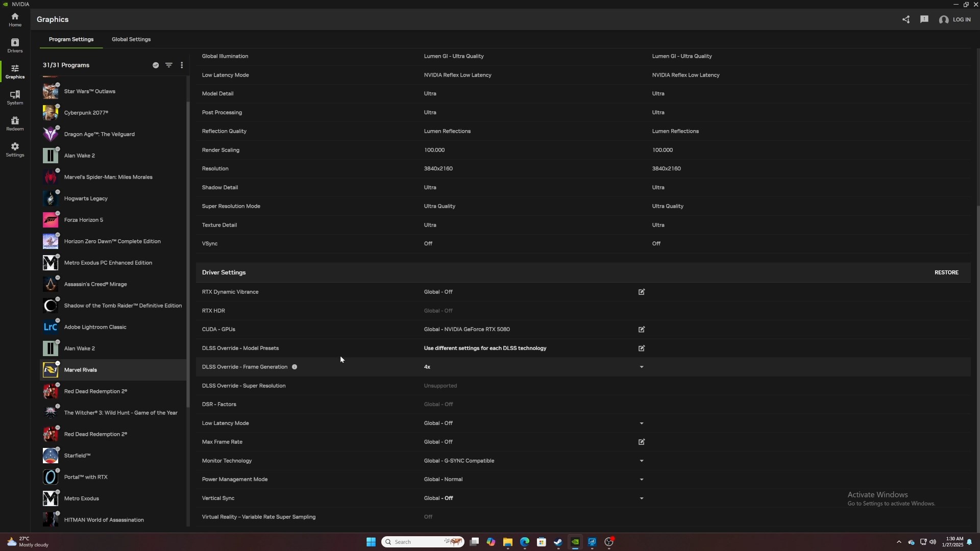980x551 pixels.
Task: Click the share icon in header
Action: (906, 19)
